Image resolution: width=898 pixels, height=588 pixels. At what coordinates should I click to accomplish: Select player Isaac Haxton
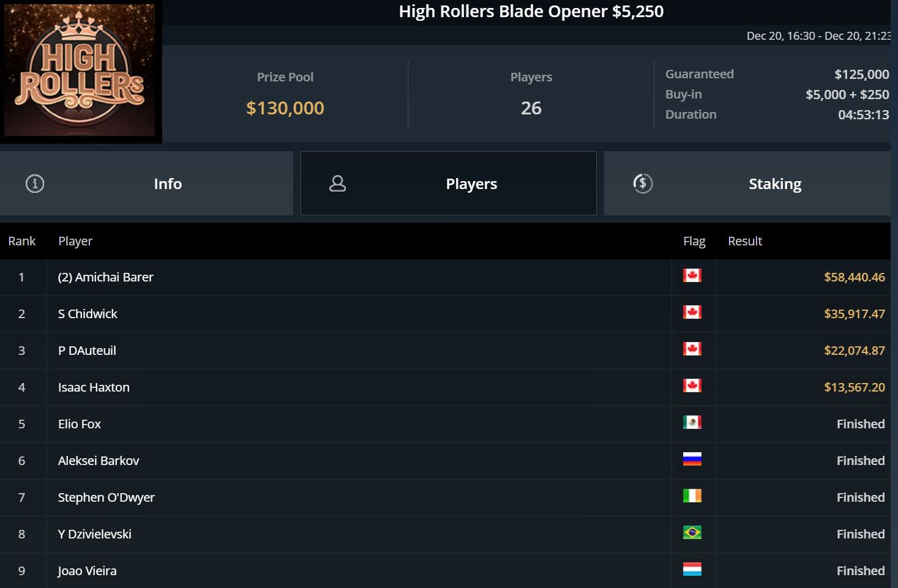(94, 387)
